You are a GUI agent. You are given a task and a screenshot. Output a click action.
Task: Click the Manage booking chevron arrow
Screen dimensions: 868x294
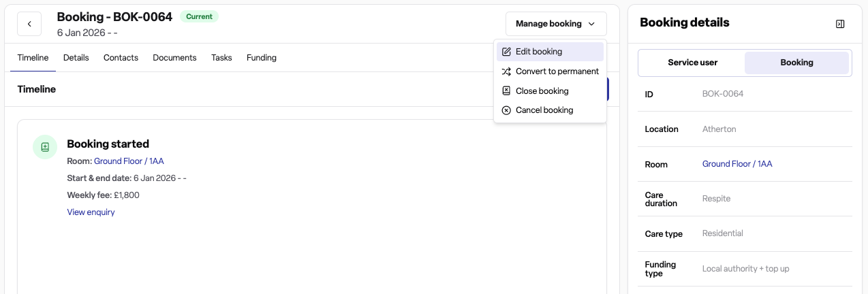pos(591,24)
